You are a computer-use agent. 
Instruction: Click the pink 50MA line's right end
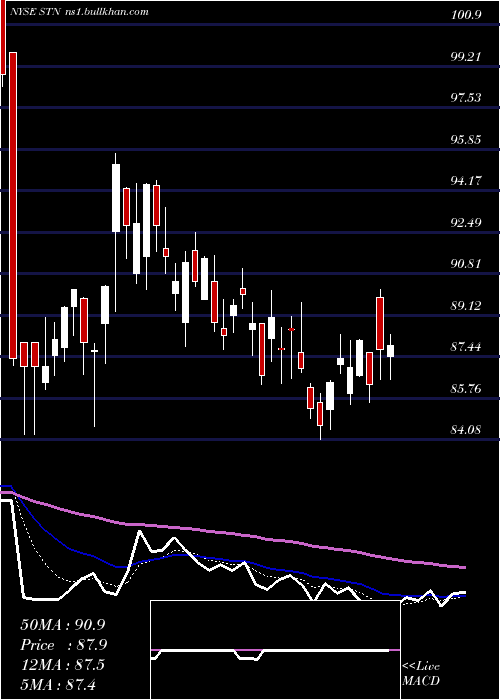(x=463, y=567)
